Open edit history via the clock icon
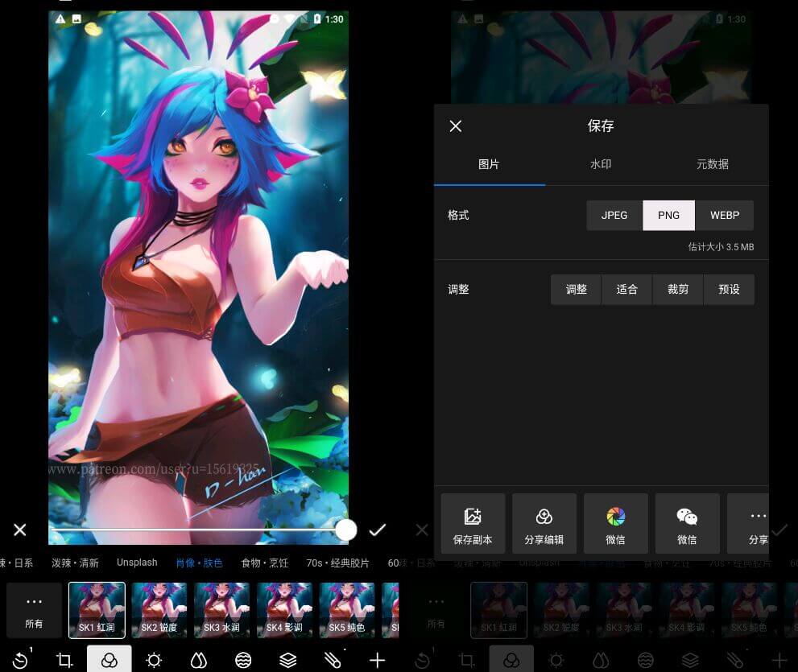This screenshot has height=672, width=798. point(19,660)
